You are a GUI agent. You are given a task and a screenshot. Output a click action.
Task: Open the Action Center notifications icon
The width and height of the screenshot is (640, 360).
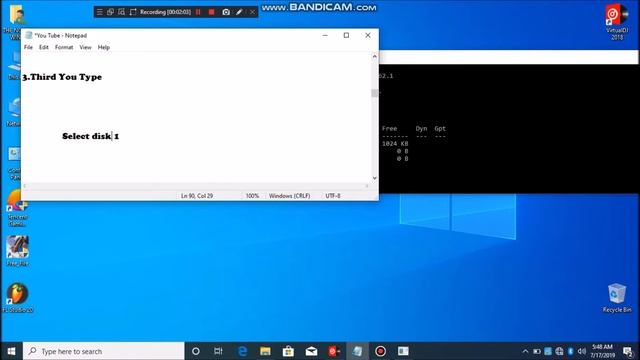[628, 351]
